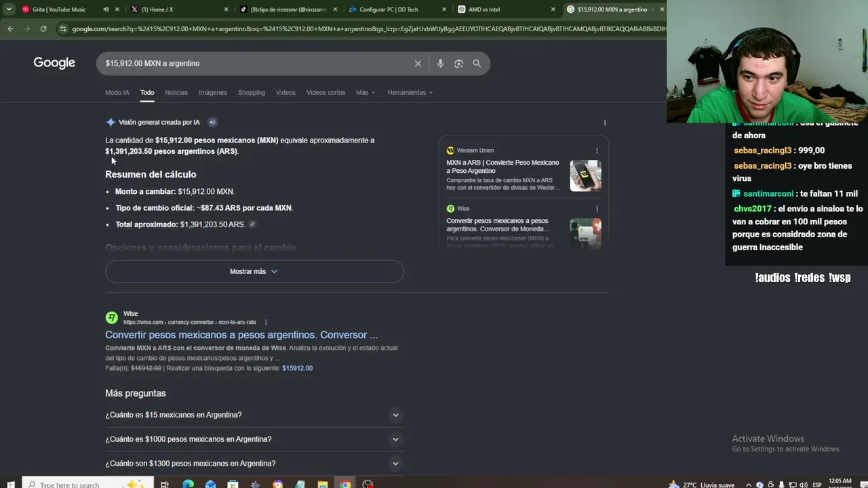Open the Wise source card thumbnail

(585, 232)
